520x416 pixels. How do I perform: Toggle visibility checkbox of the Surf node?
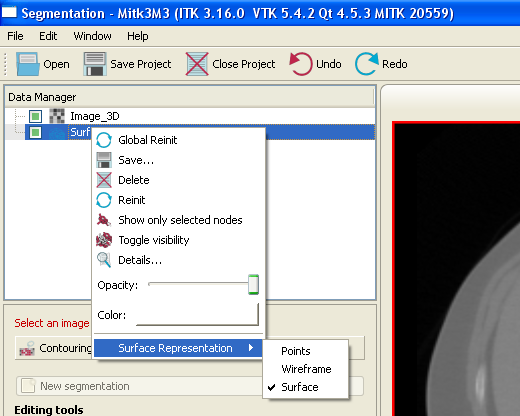[x=35, y=132]
